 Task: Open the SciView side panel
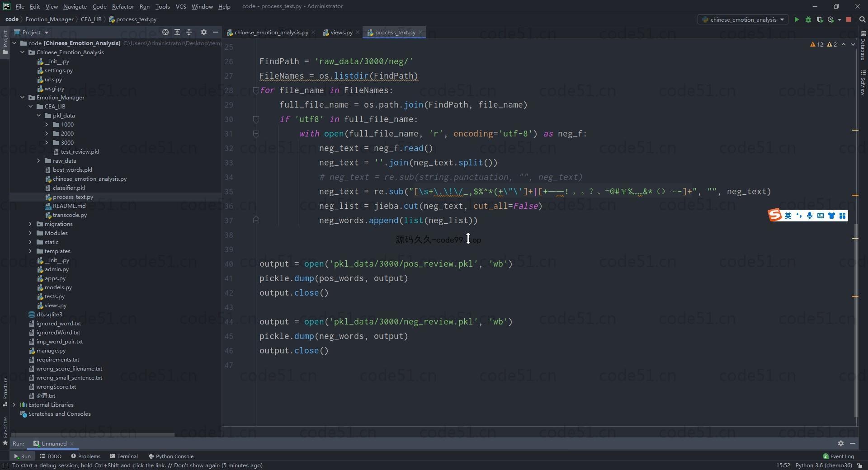pos(863,82)
